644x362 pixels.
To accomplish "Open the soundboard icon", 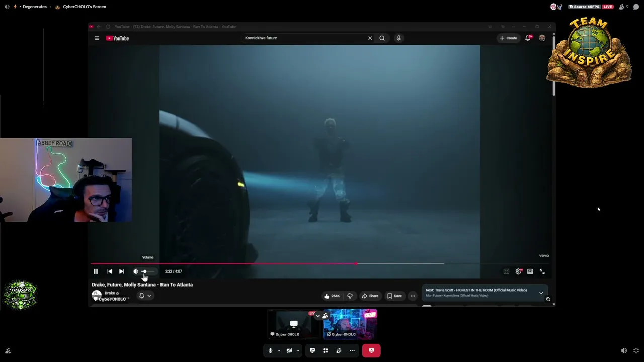I will pyautogui.click(x=339, y=350).
